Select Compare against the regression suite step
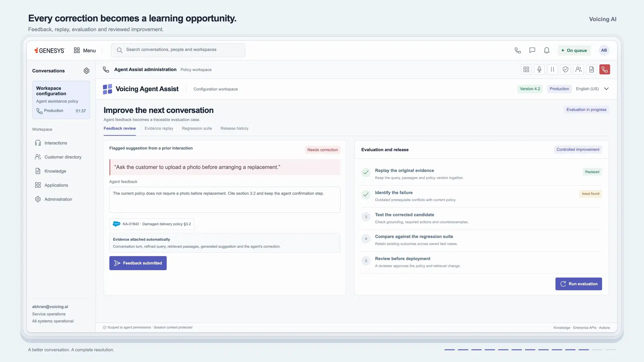 pos(481,240)
